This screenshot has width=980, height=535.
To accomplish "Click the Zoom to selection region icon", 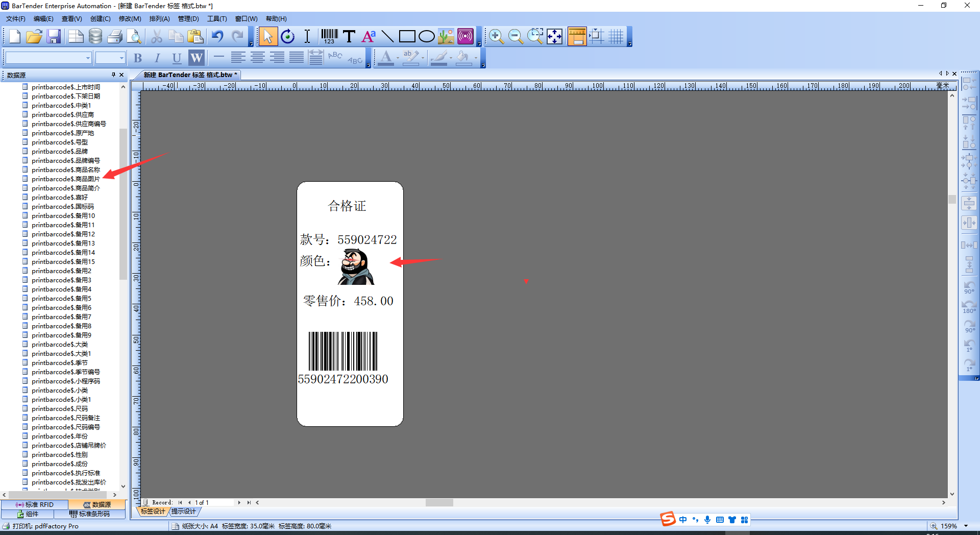I will pos(535,37).
